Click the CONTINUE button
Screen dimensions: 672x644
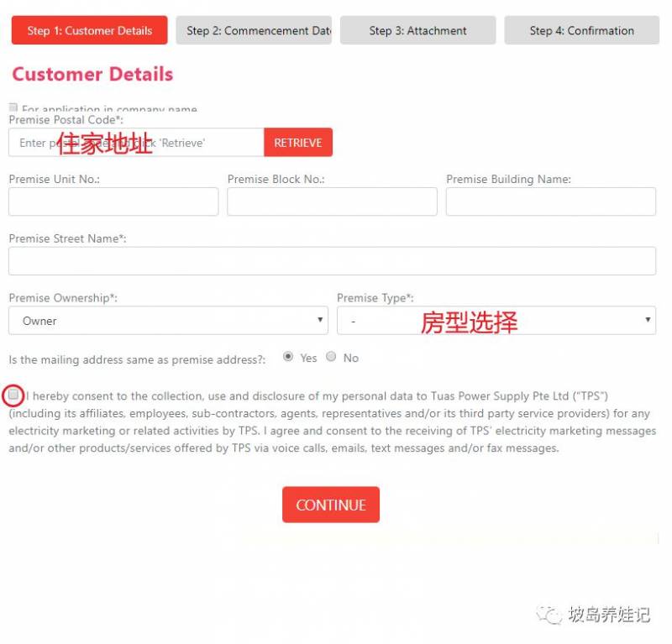(x=330, y=505)
